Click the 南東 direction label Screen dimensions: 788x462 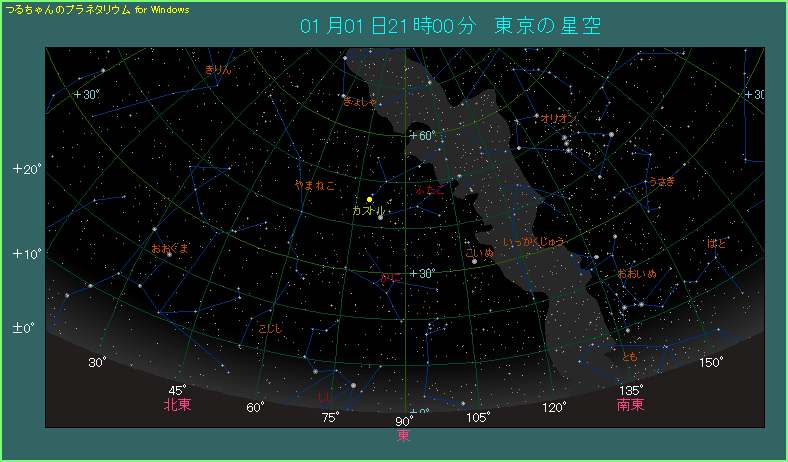coord(630,405)
